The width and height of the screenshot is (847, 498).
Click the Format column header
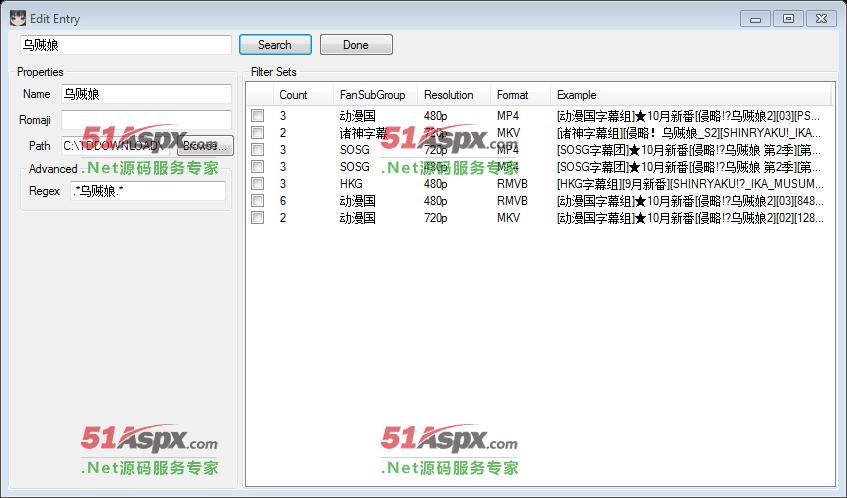518,95
